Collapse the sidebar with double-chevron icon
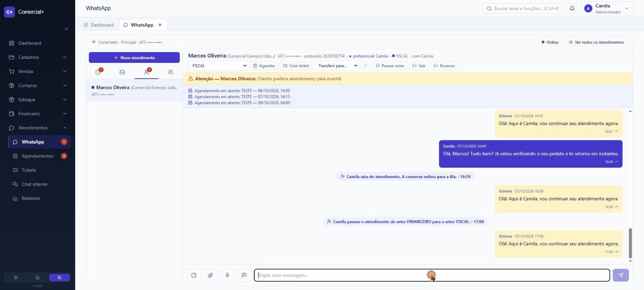Viewport: 644px width, 290px height. pyautogui.click(x=67, y=29)
